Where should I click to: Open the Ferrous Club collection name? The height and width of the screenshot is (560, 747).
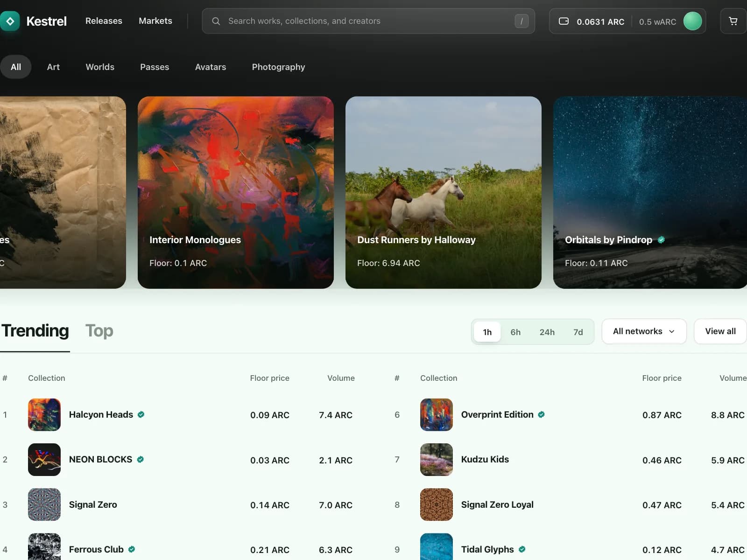pos(96,549)
